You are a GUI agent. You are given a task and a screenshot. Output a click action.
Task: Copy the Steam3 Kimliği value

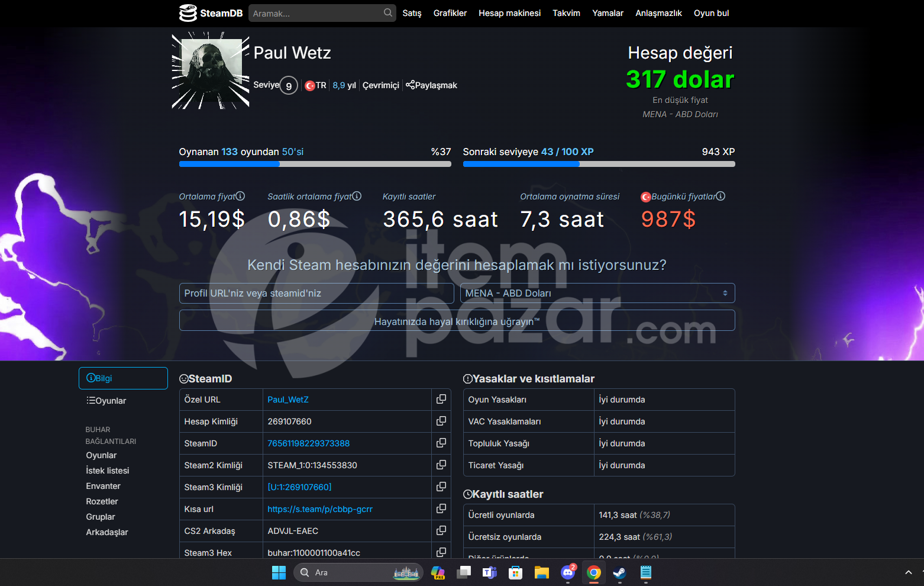pyautogui.click(x=441, y=487)
